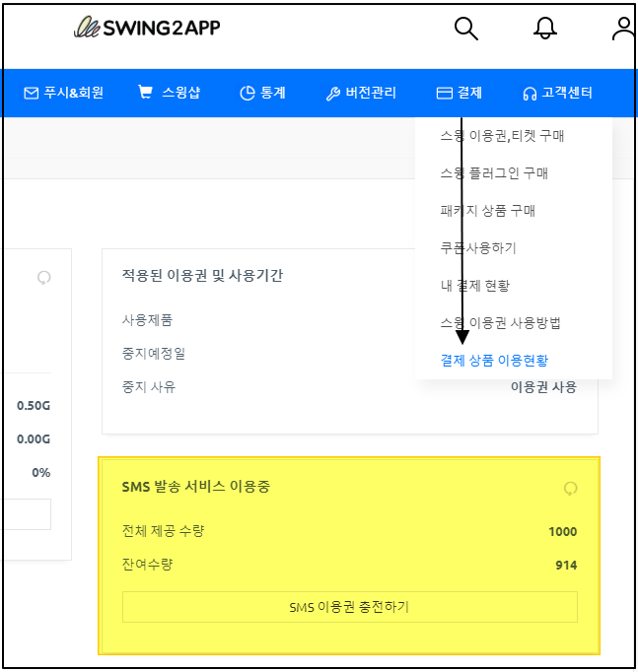Open 스윙 이용권 사용방법 menu entry
The image size is (638, 672).
(500, 323)
